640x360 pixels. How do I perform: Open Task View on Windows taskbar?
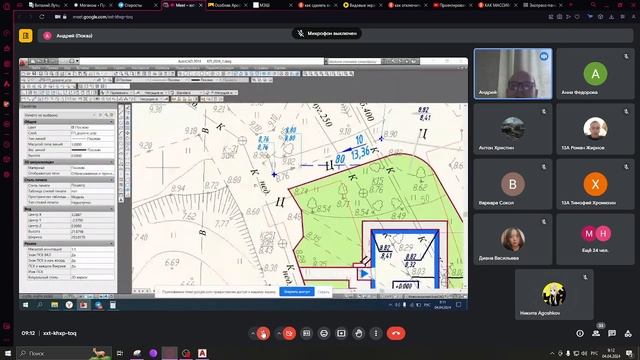(x=120, y=353)
